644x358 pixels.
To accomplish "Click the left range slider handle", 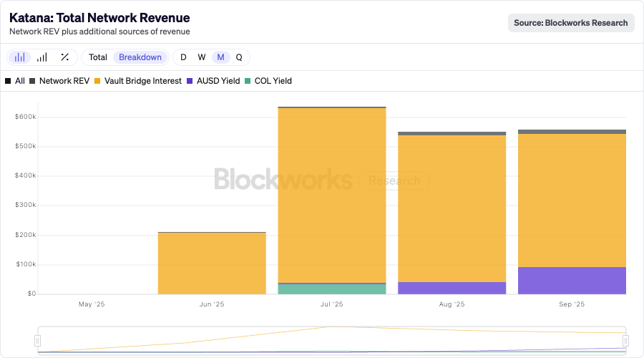I will tap(38, 341).
